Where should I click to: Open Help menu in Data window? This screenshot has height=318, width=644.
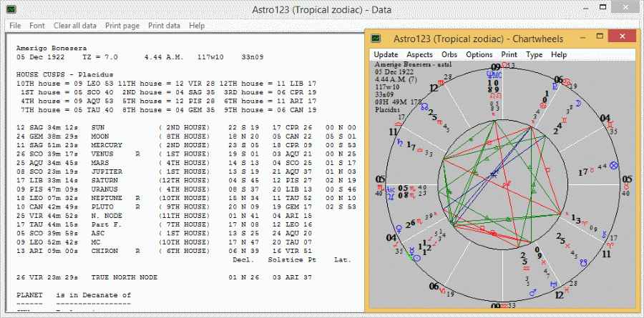(x=197, y=26)
